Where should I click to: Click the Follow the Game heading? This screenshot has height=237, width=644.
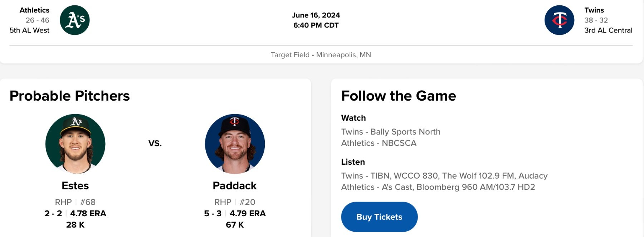pyautogui.click(x=399, y=96)
